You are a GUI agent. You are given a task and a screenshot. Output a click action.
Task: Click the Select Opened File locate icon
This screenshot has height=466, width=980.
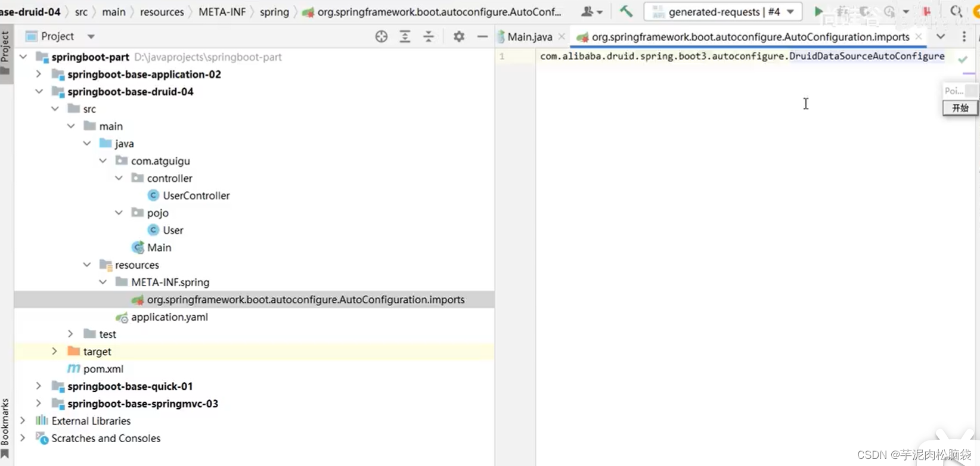pyautogui.click(x=382, y=36)
